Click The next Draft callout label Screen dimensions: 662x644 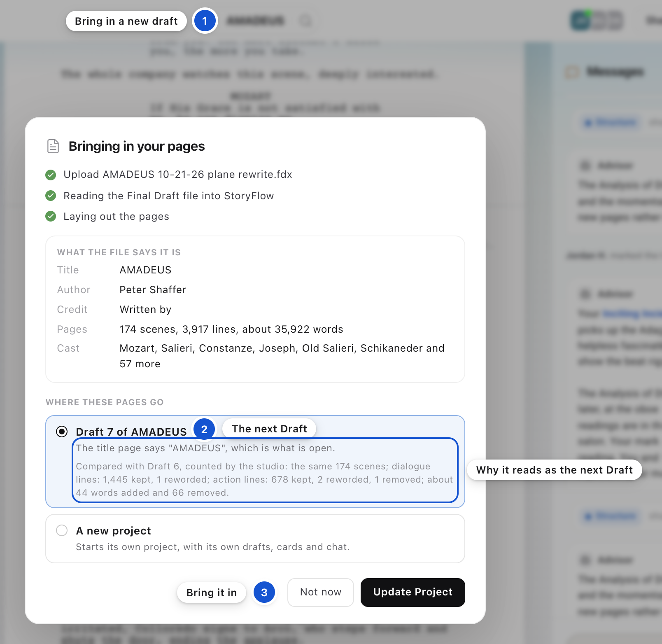coord(269,429)
